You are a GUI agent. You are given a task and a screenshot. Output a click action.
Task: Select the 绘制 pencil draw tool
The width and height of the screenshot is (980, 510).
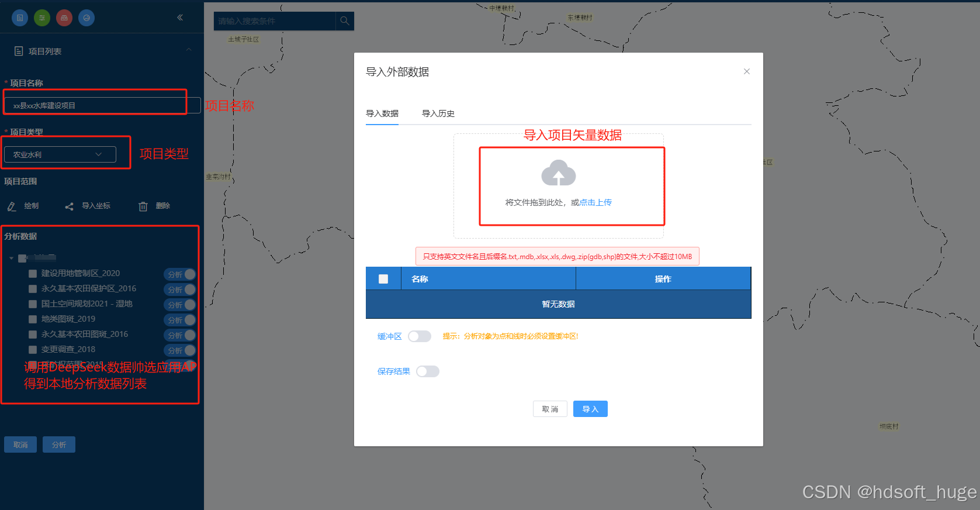click(x=12, y=206)
